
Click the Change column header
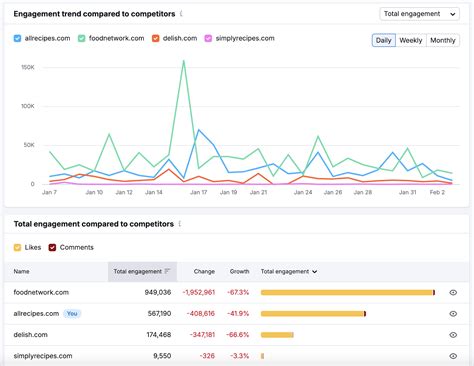tap(204, 271)
